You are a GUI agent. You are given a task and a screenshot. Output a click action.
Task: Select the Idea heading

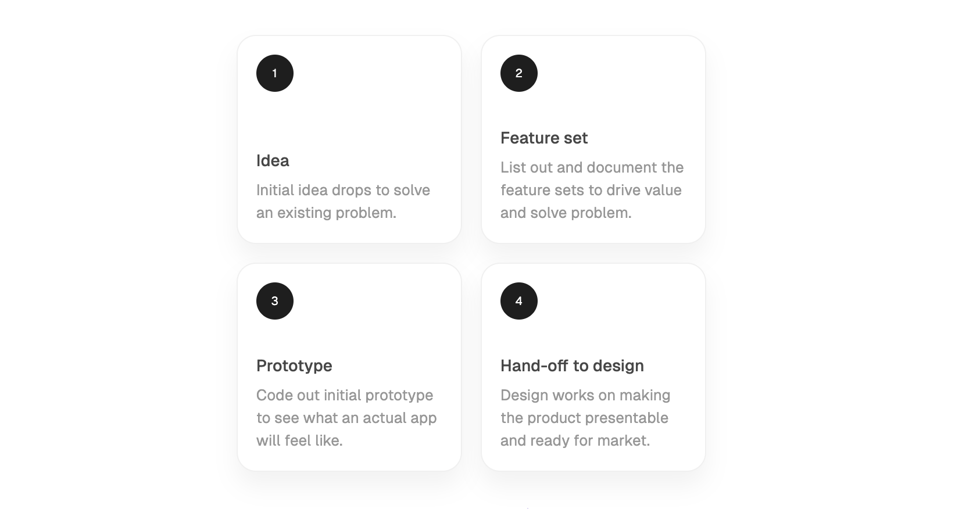coord(273,160)
